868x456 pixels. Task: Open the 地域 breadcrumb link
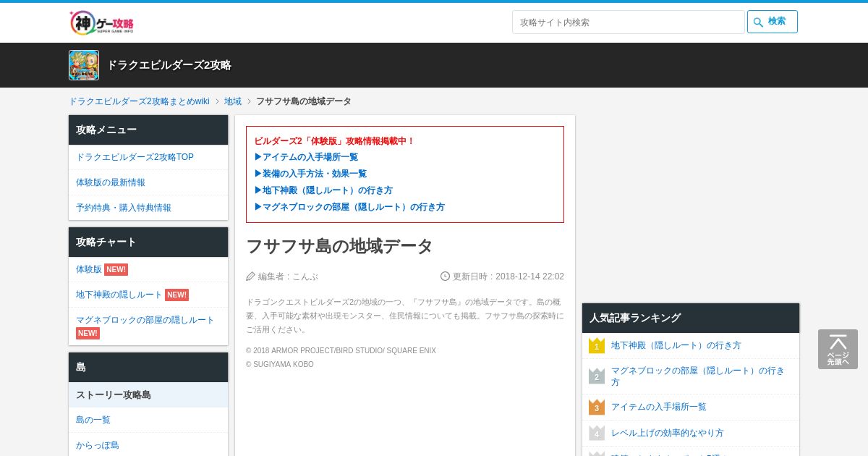point(233,101)
